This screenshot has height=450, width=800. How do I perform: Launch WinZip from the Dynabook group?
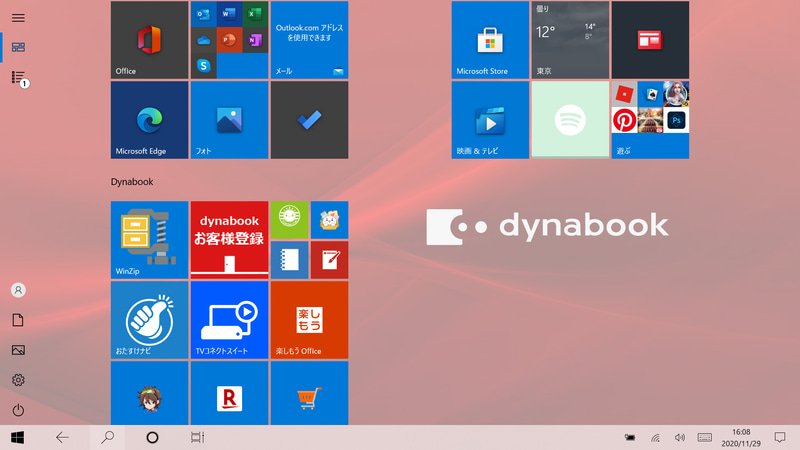(x=149, y=240)
